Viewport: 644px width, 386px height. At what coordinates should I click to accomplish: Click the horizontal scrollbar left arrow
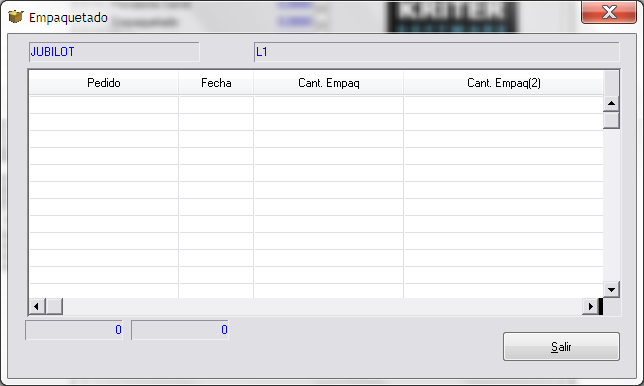tap(37, 306)
